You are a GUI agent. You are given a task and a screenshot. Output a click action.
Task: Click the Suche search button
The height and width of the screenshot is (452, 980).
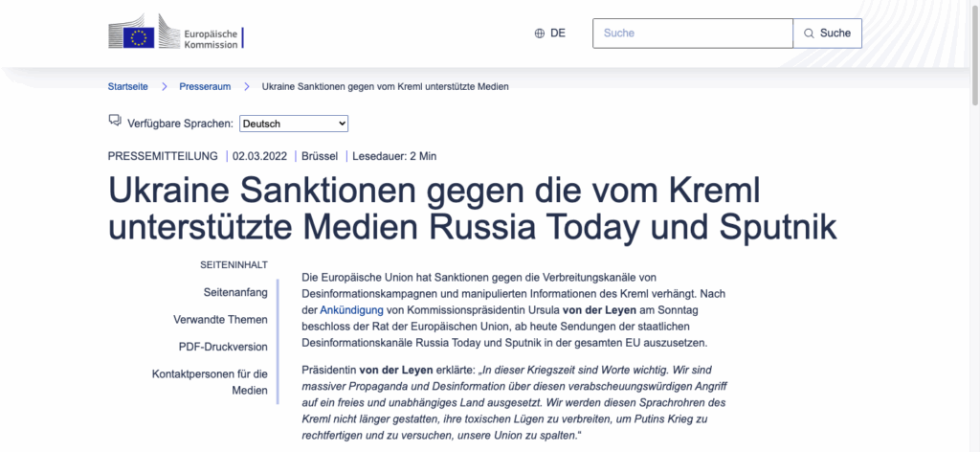tap(827, 34)
